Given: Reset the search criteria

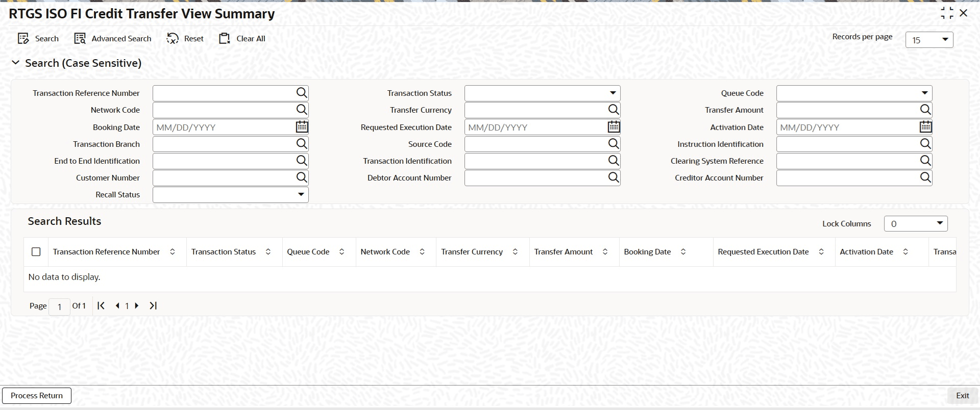Looking at the screenshot, I should pos(185,39).
